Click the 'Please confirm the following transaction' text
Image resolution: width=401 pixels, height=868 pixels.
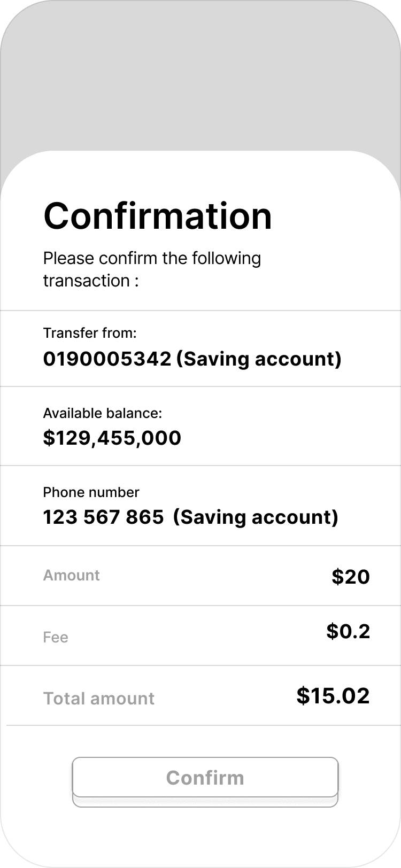(152, 269)
